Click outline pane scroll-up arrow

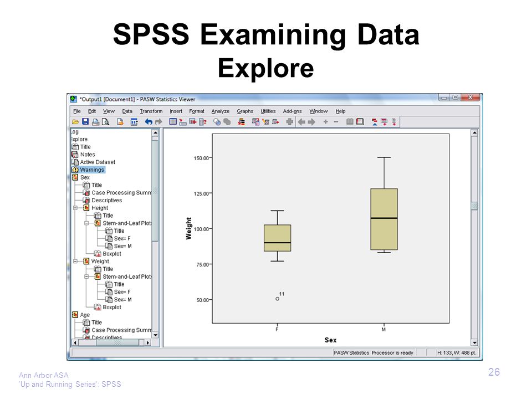coord(155,133)
